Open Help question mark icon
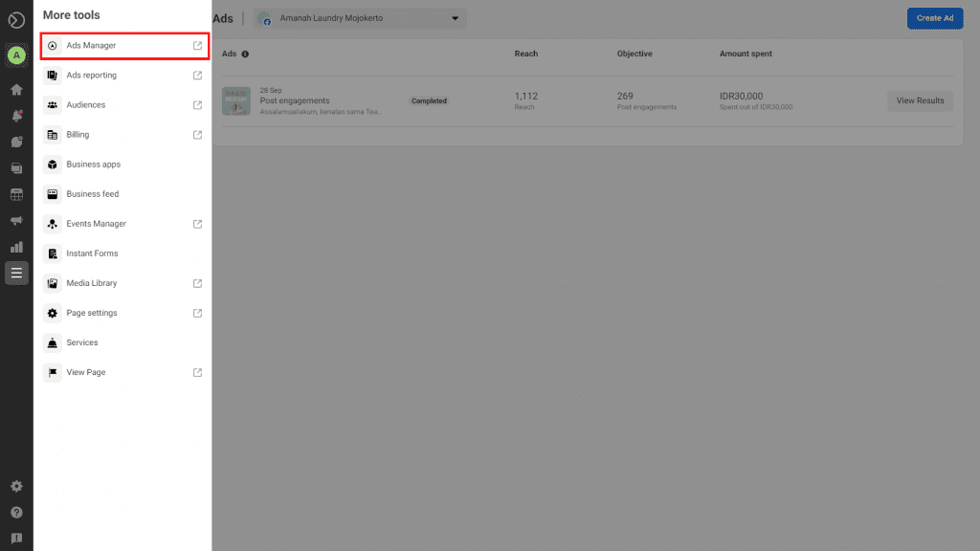The image size is (980, 551). pyautogui.click(x=17, y=513)
